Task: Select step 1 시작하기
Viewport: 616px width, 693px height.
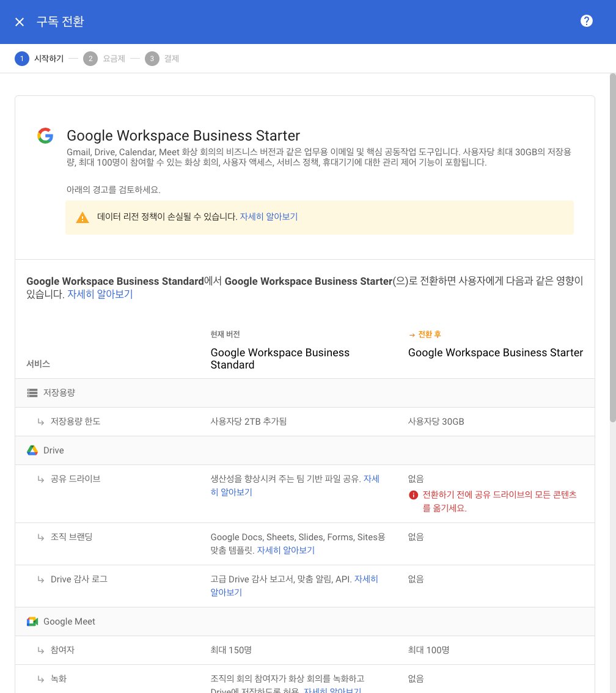Action: point(39,58)
